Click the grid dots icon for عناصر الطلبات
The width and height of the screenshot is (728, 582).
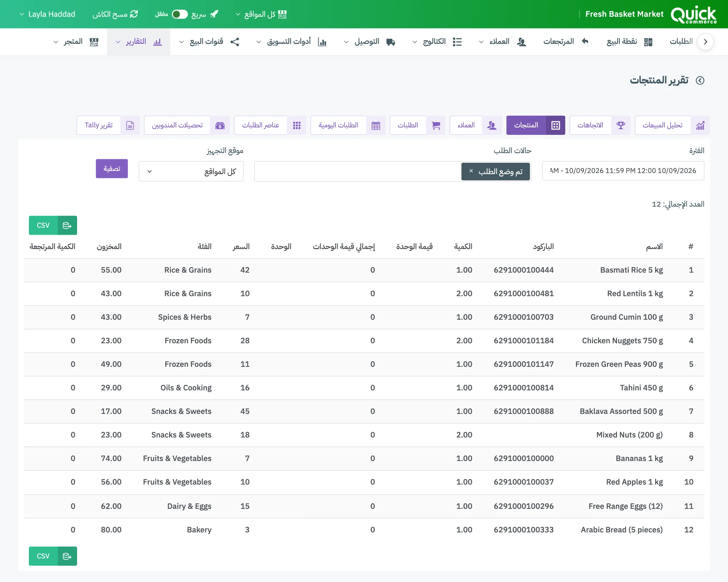pyautogui.click(x=297, y=125)
